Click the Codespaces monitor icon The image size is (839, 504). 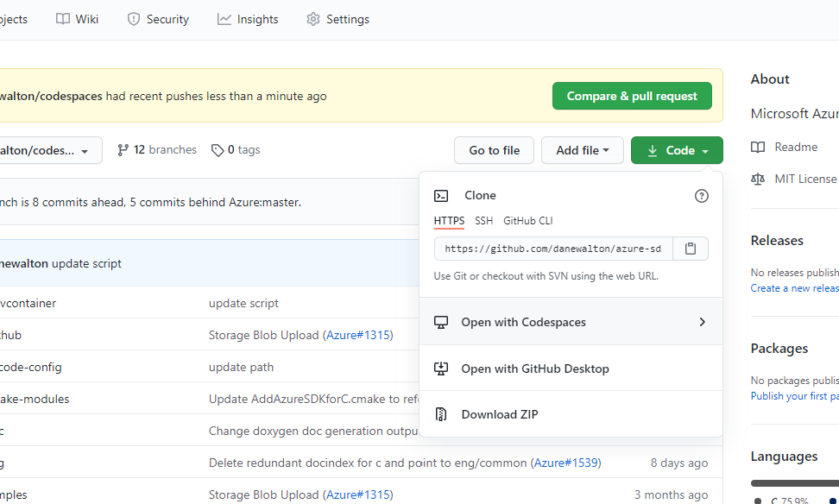[441, 323]
